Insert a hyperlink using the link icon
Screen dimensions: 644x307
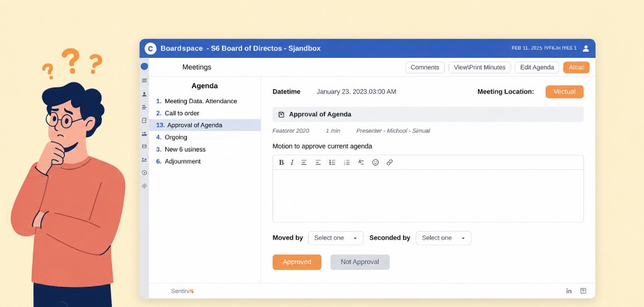[x=390, y=162]
